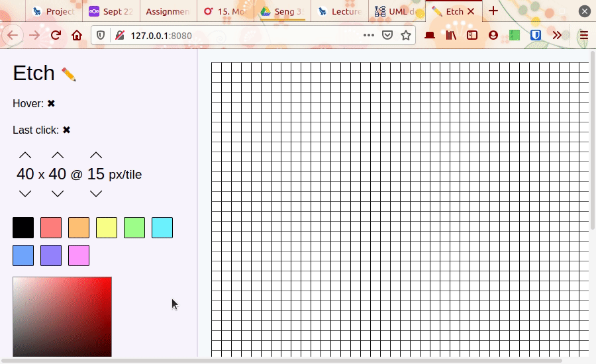Select the green color swatch
This screenshot has height=364, width=596.
[134, 228]
